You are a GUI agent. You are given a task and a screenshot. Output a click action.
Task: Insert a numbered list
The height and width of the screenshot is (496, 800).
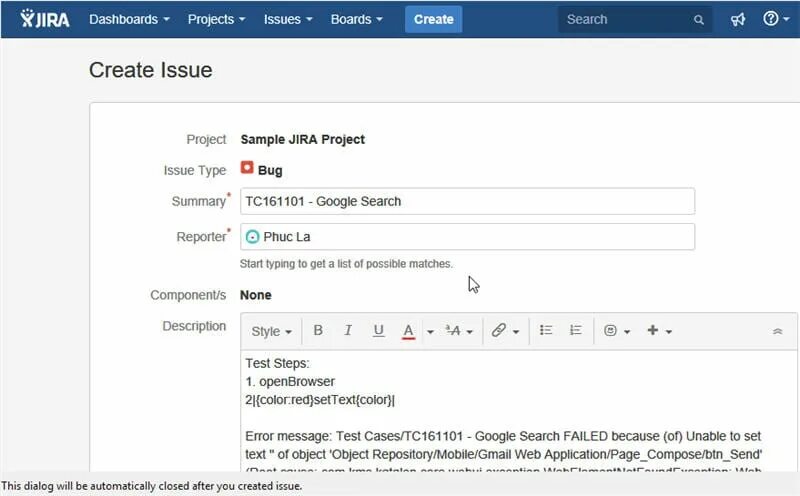tap(576, 330)
